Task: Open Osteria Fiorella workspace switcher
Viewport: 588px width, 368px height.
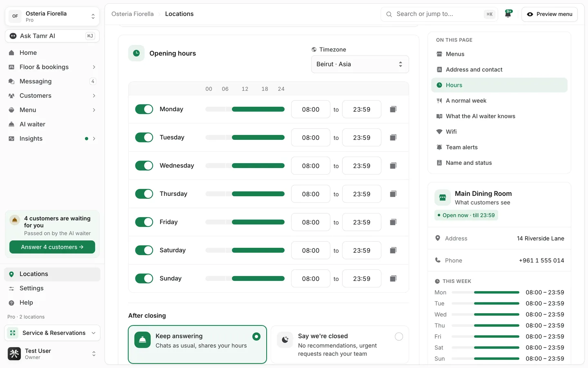Action: (52, 16)
